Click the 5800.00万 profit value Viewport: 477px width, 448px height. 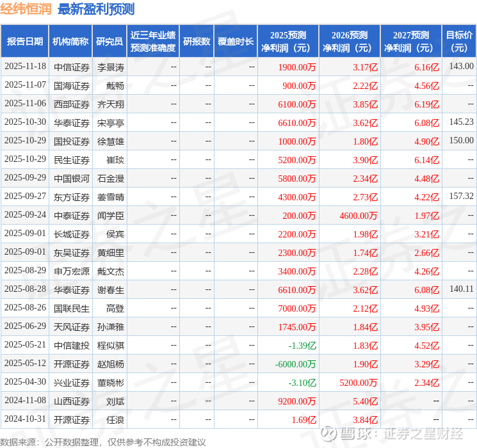[297, 179]
